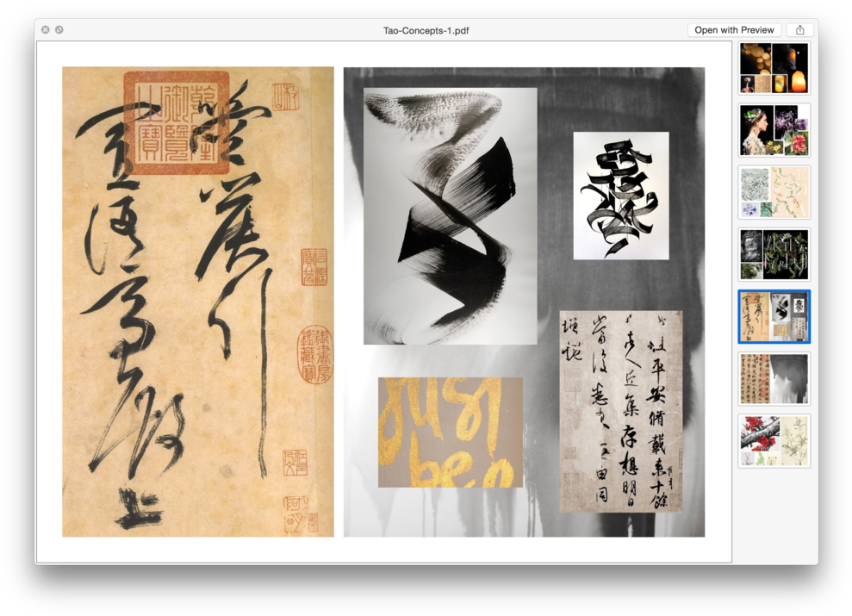
Task: Click the Open with Preview button
Action: [x=734, y=30]
